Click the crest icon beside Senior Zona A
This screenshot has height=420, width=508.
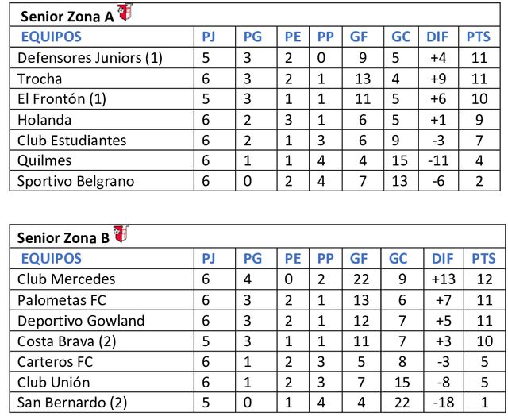coord(125,13)
